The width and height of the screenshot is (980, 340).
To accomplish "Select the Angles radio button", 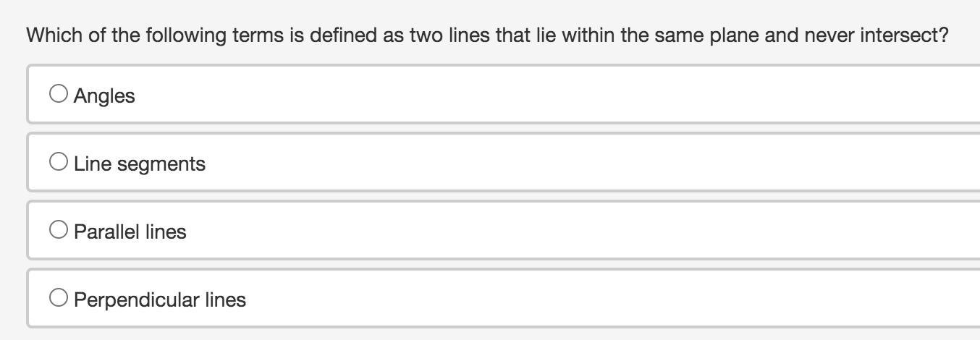I will [59, 93].
